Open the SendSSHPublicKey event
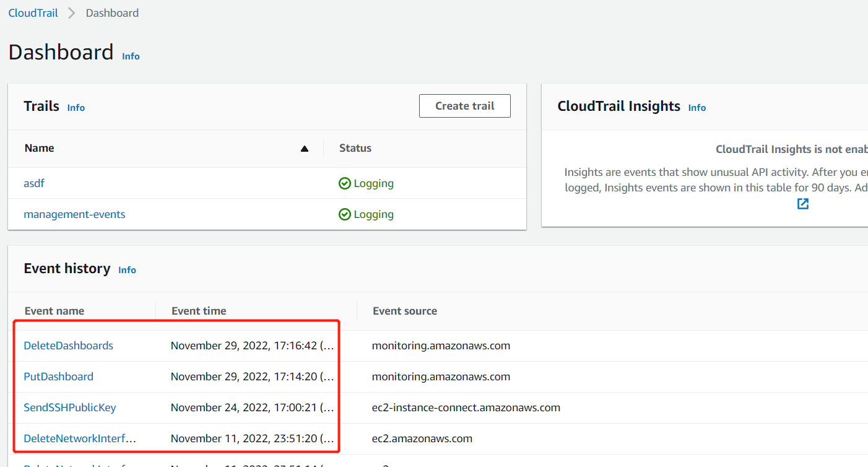This screenshot has width=868, height=467. [x=69, y=408]
